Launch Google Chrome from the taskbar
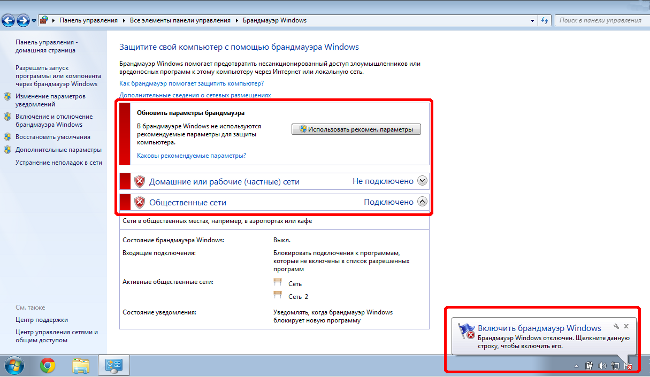650x377 pixels. (x=48, y=365)
